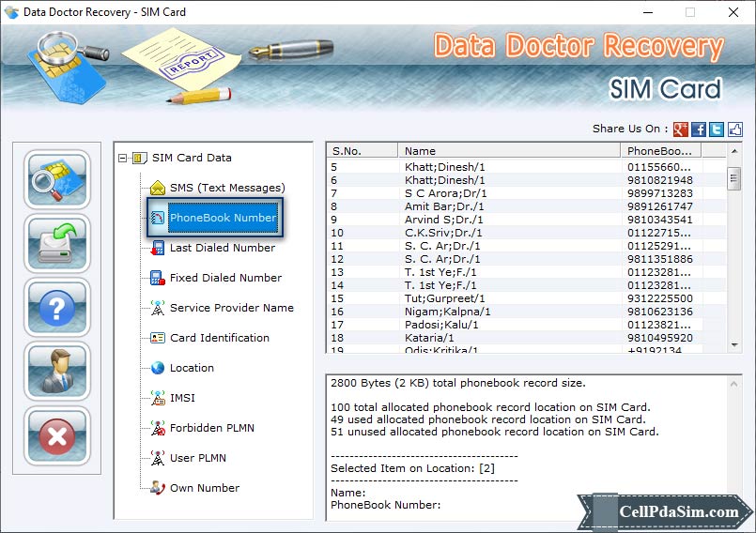756x533 pixels.
Task: Select Location tree item
Action: tap(192, 368)
